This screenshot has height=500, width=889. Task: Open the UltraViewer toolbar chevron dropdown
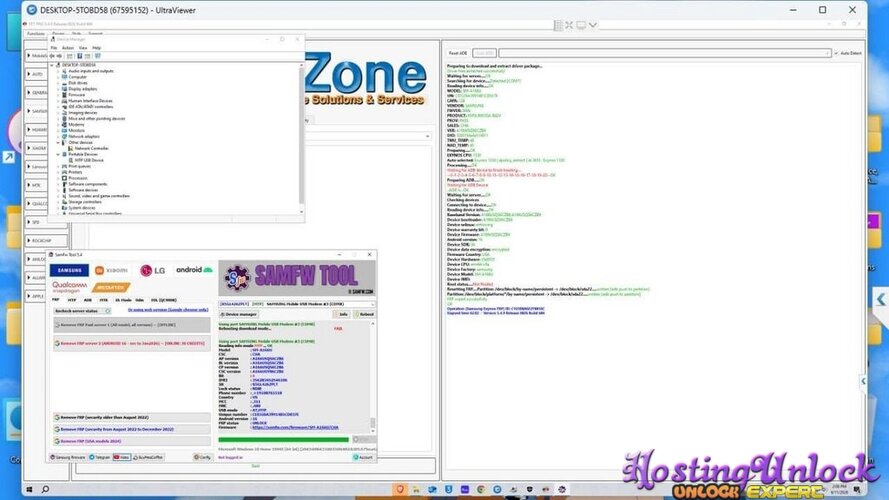592,25
